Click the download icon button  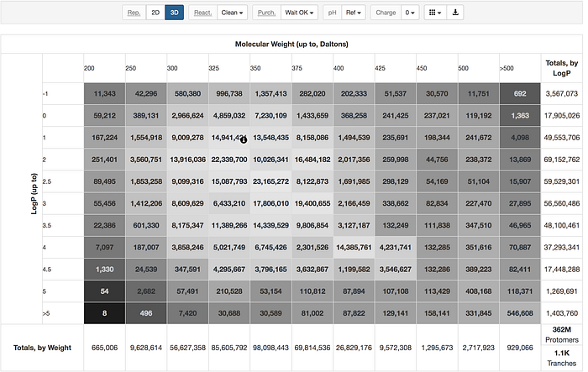(455, 13)
